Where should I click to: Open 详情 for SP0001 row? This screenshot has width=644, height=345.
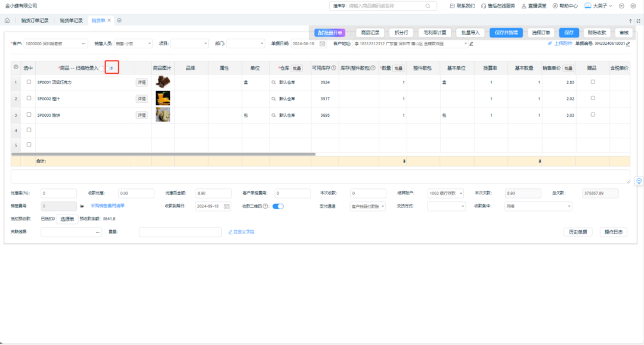point(142,82)
